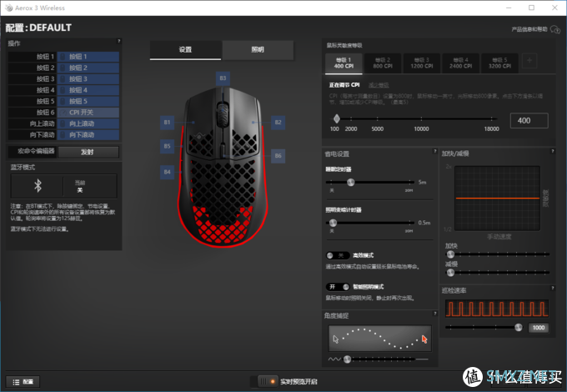
Task: Open 按钮 4 action dropdown
Action: tap(88, 90)
